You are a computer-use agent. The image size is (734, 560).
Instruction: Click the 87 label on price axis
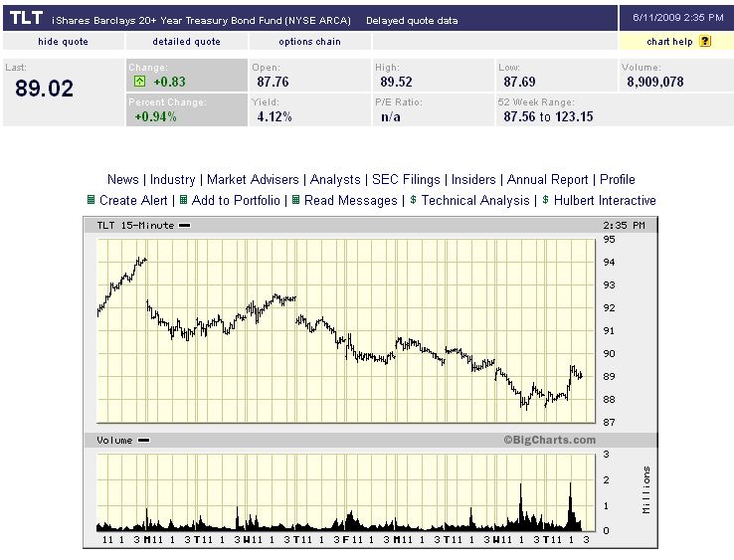coord(609,423)
